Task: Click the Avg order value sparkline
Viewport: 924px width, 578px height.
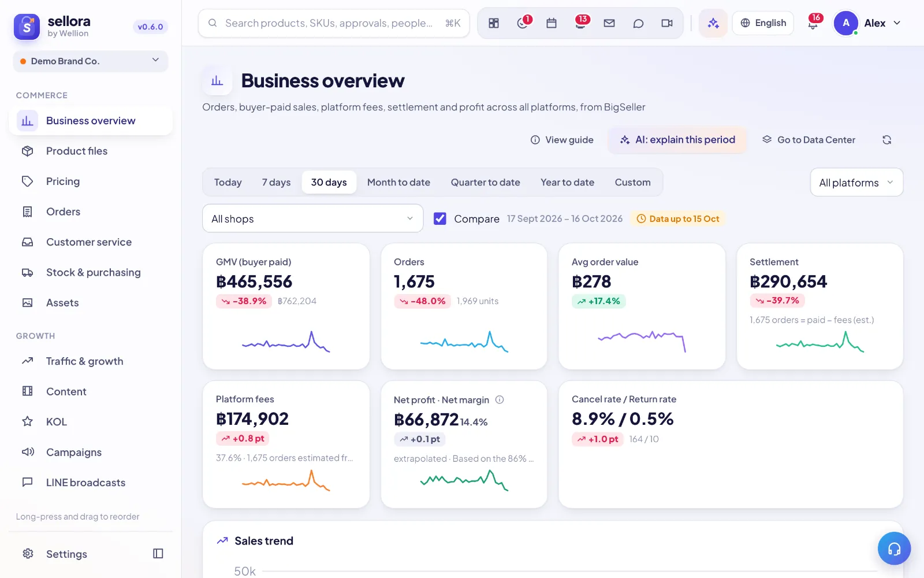Action: coord(642,342)
